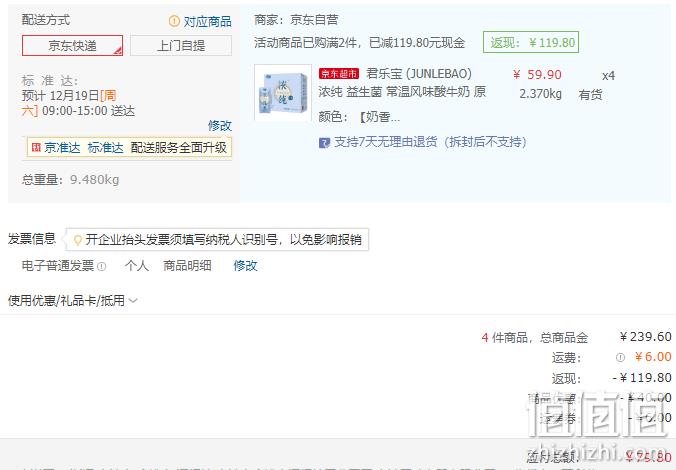Screen dimensions: 676x470
Task: Click the chevron after 使用优惠/礼品卡/抵用
Action: point(133,301)
